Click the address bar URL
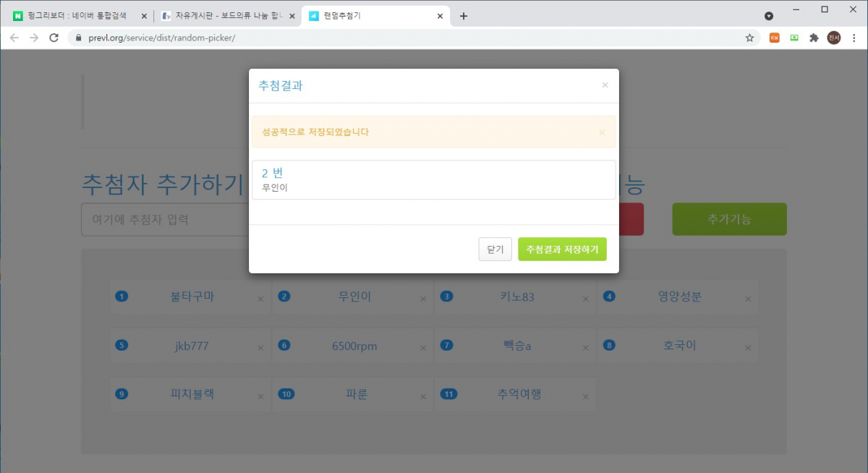The width and height of the screenshot is (868, 473). point(161,38)
